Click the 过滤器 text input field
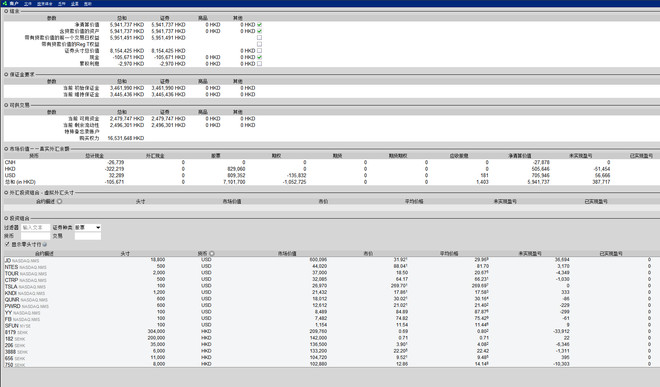This screenshot has height=387, width=660. pyautogui.click(x=35, y=227)
